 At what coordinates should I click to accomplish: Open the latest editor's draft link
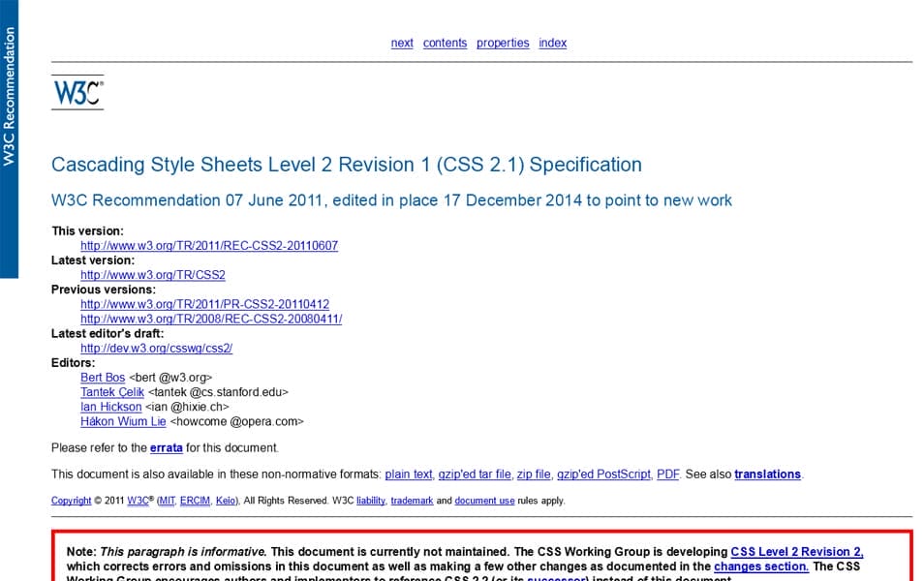pos(156,348)
